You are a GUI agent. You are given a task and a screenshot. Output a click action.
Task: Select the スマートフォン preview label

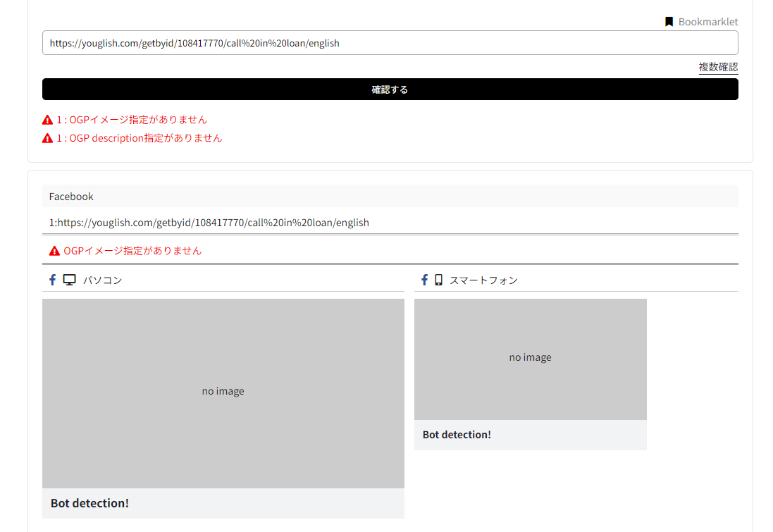pyautogui.click(x=483, y=280)
